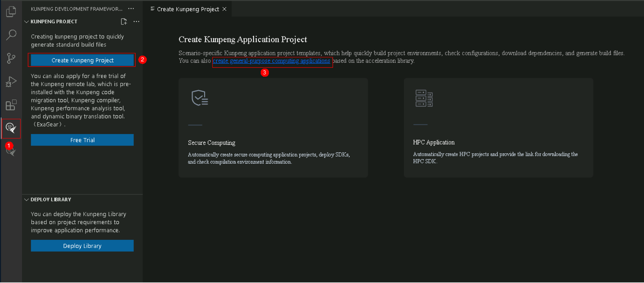Collapse the Deploy Library section

tap(26, 200)
